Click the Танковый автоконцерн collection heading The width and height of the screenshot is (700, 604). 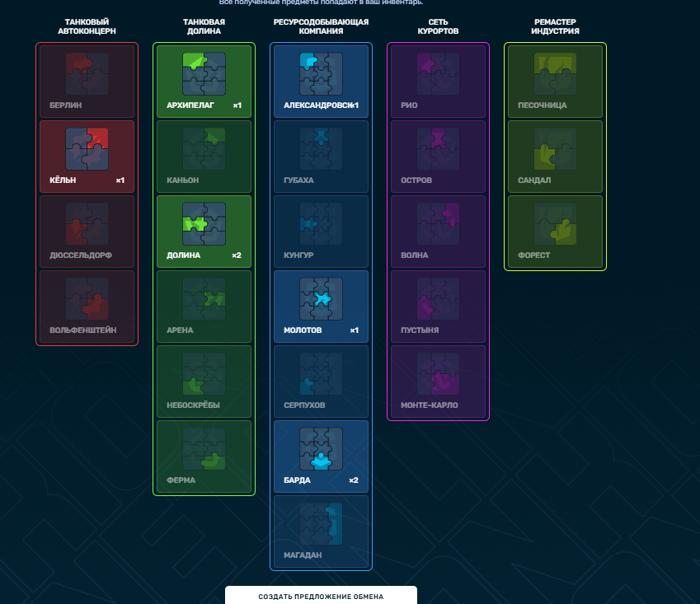[87, 26]
